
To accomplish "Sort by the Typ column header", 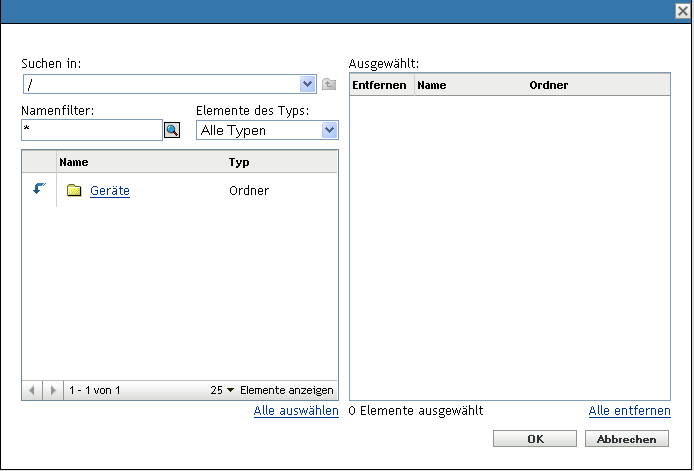I will [x=239, y=162].
